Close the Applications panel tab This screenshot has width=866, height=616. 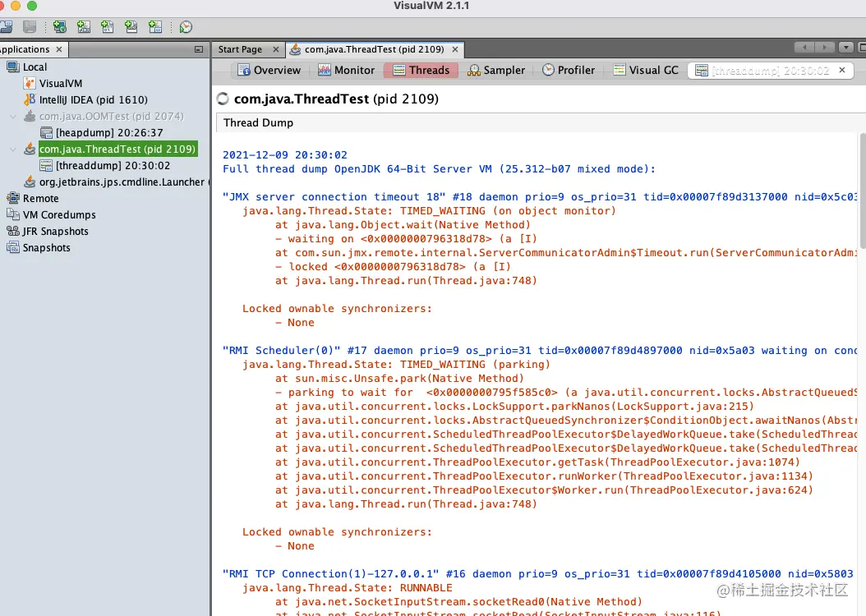(x=59, y=49)
